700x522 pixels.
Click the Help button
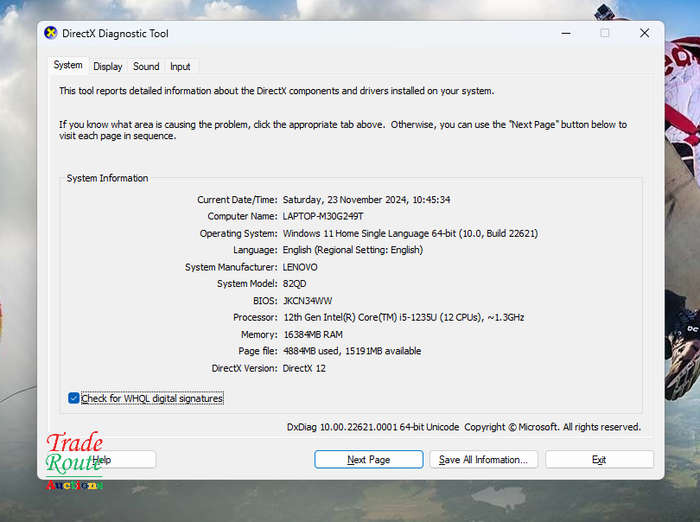(102, 459)
